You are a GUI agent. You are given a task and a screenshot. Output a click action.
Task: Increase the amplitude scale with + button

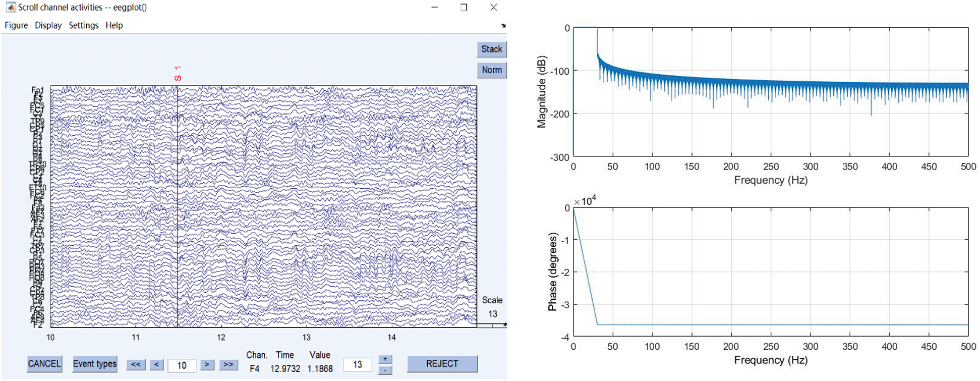pos(385,359)
